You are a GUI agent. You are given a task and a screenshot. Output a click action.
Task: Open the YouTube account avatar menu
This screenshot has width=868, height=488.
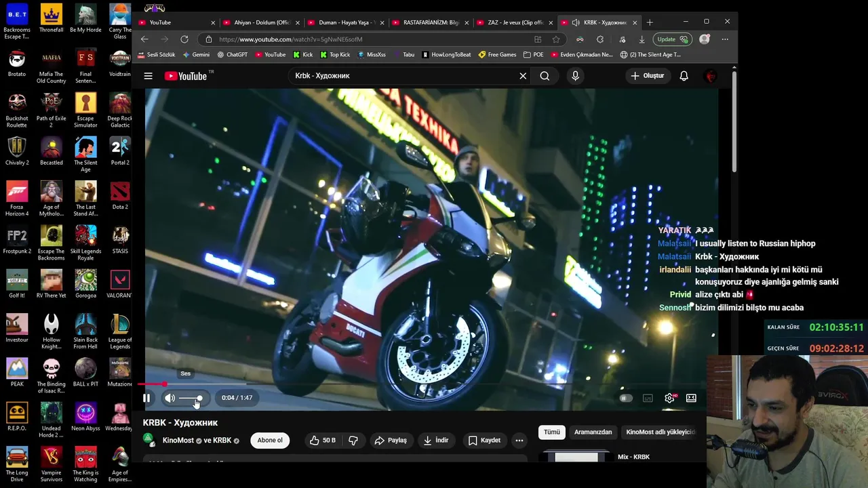point(711,76)
